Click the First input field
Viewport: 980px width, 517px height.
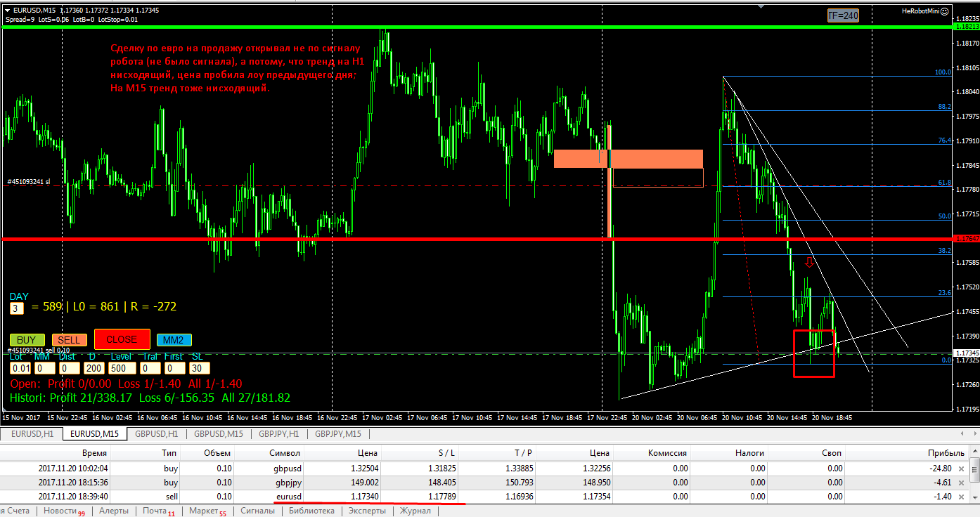[x=174, y=368]
